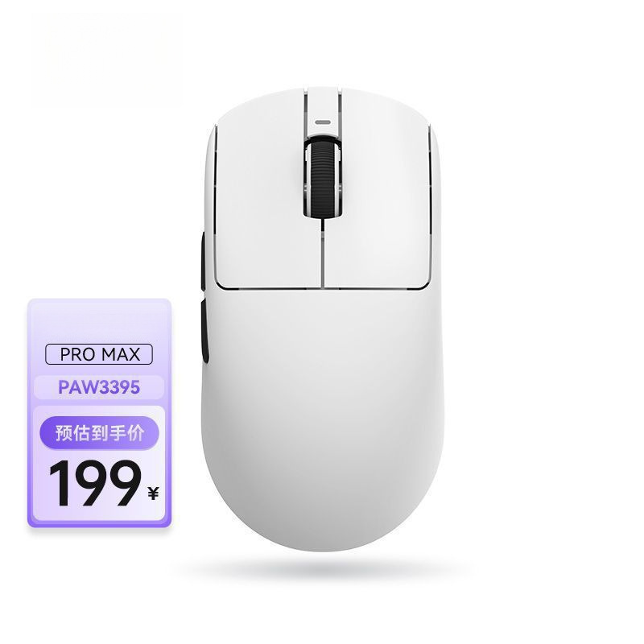This screenshot has width=644, height=644.
Task: Click the PRO MAX outlined label
Action: click(99, 354)
